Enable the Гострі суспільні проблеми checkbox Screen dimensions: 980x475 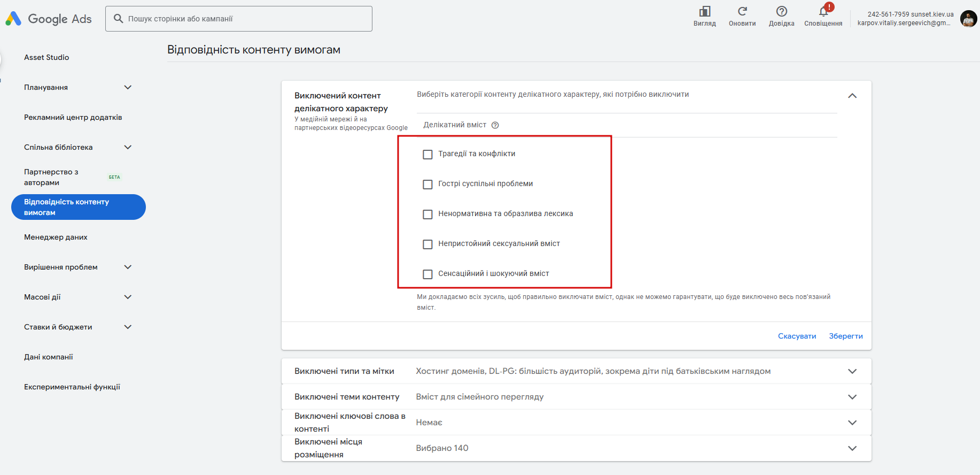pyautogui.click(x=427, y=185)
